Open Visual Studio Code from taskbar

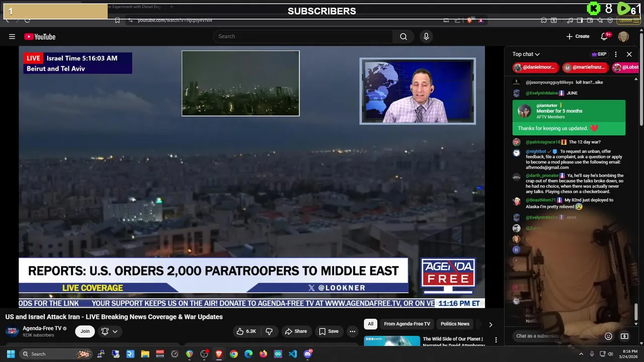click(293, 354)
